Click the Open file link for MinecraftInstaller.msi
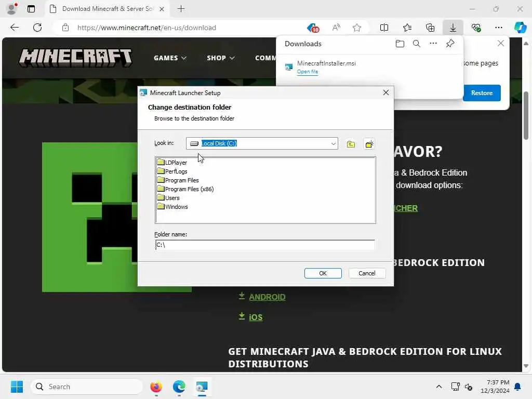The image size is (532, 399). tap(308, 72)
